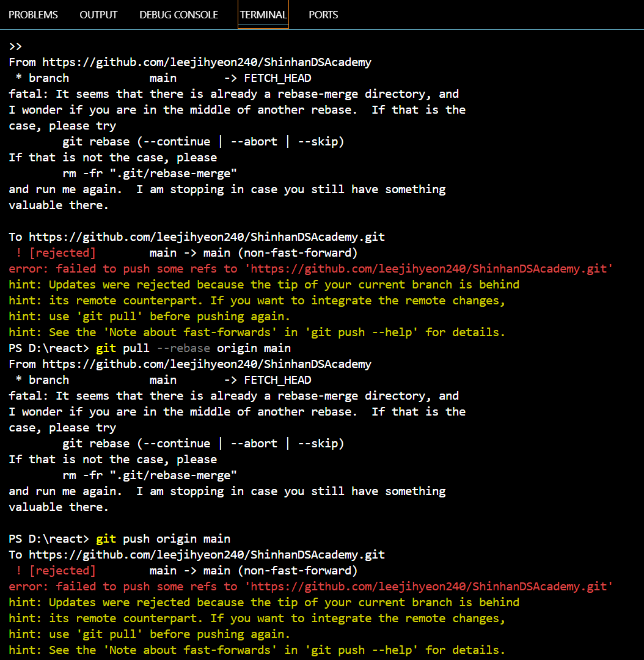Click second 'git rebase (--continue | --abort | --skip)' line
Screen dimensions: 644x660
(x=203, y=444)
